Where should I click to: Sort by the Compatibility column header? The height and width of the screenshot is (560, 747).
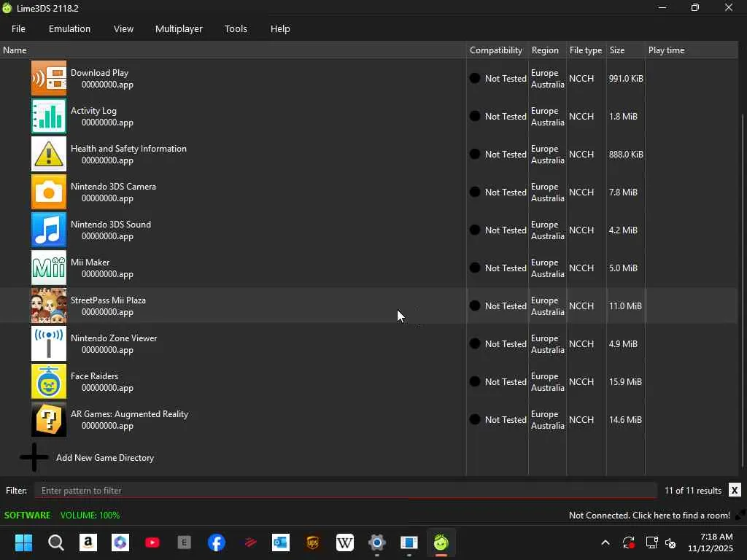(x=497, y=50)
